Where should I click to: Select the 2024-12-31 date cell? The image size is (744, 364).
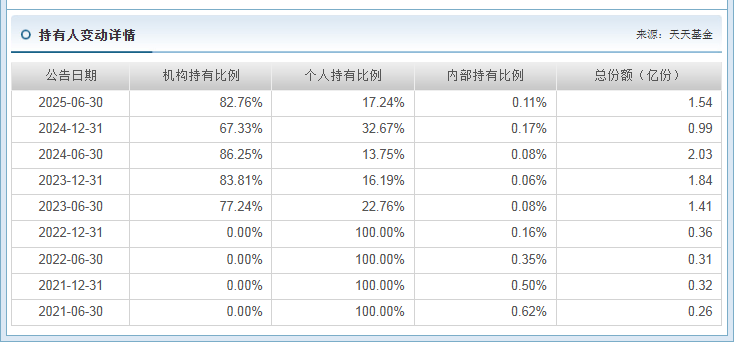point(71,129)
